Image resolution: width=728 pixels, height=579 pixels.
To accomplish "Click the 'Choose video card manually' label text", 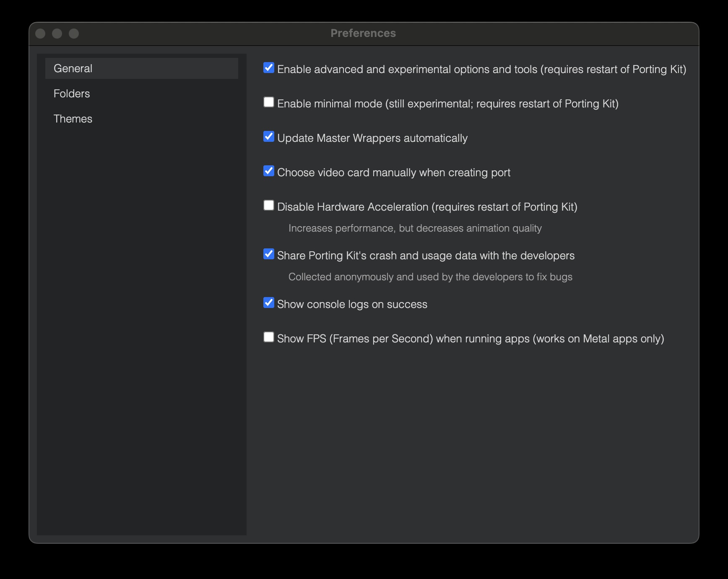I will pos(394,172).
